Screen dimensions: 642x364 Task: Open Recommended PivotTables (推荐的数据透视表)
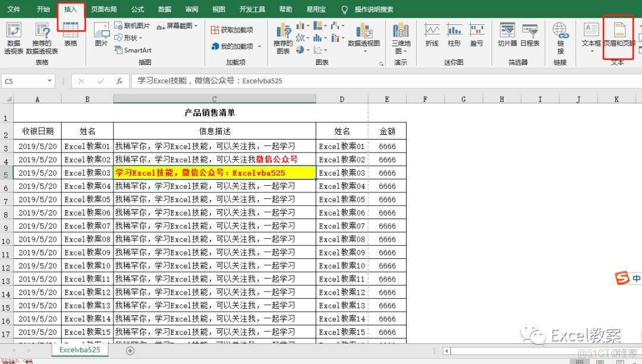42,39
